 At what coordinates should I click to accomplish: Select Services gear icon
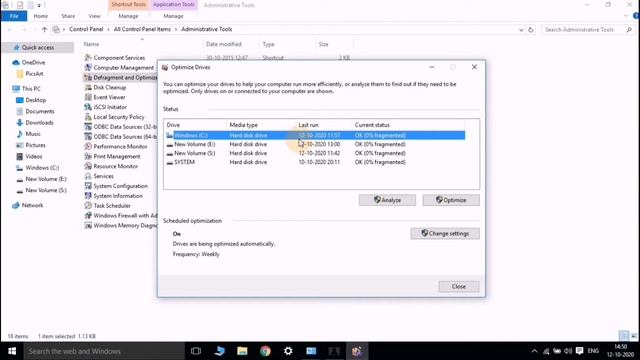(88, 176)
